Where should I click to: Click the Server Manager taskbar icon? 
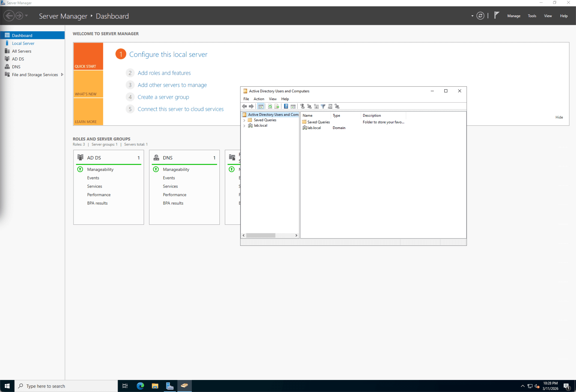(170, 386)
